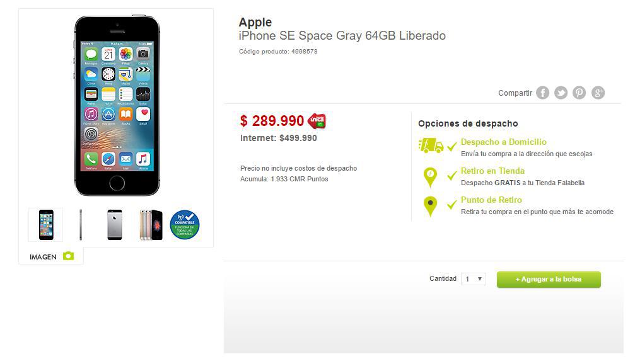View color variants iPhone thumbnail
Screen dimensions: 635x364
pos(151,225)
